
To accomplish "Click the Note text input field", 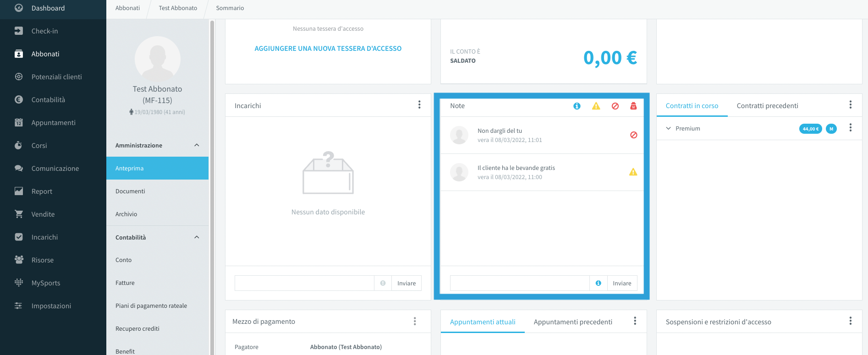I will coord(520,283).
